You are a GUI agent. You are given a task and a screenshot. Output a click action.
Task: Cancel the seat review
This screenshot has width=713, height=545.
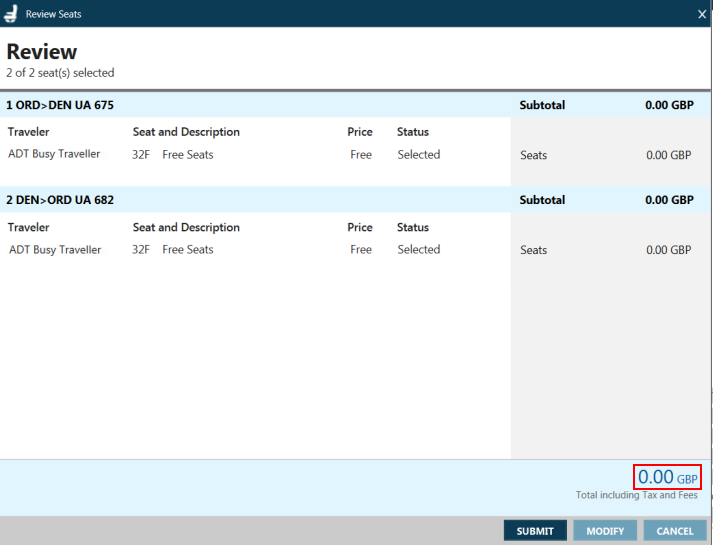(675, 531)
